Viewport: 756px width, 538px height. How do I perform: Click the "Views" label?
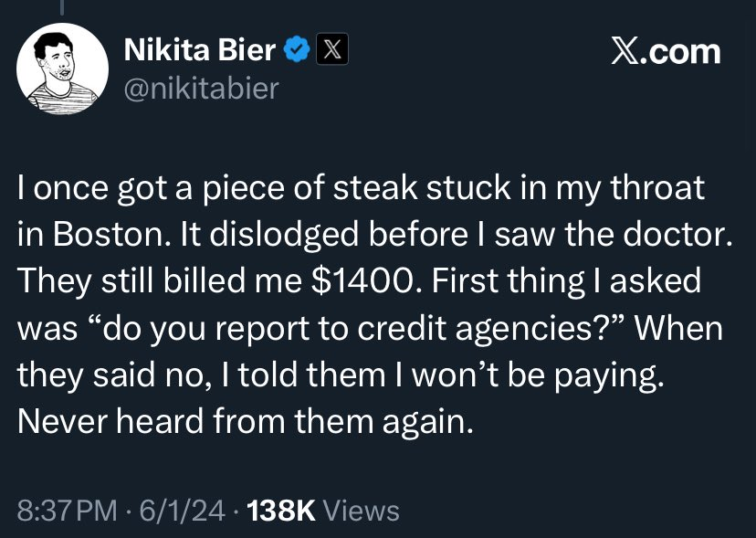(362, 510)
